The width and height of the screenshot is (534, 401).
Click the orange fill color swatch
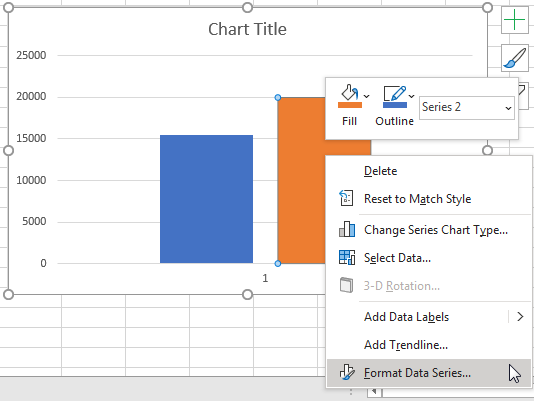click(350, 105)
